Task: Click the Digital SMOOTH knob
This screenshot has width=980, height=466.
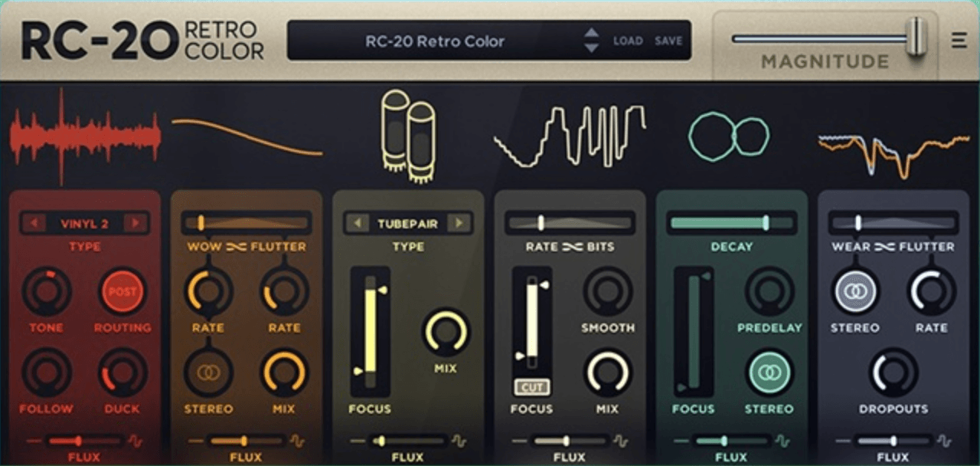Action: coord(608,292)
